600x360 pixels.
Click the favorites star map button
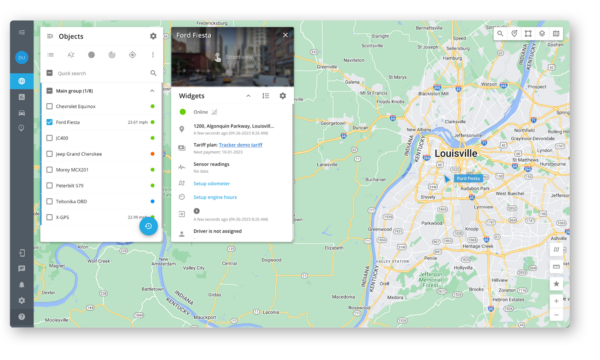pyautogui.click(x=556, y=284)
